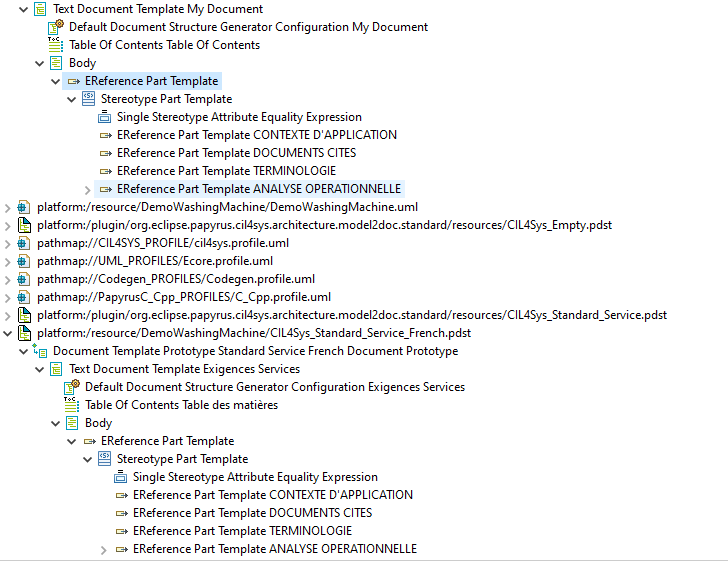Select the pathmap://UML_PROFILES/Ecore.profile.uml text
728x561 pixels.
pyautogui.click(x=155, y=261)
